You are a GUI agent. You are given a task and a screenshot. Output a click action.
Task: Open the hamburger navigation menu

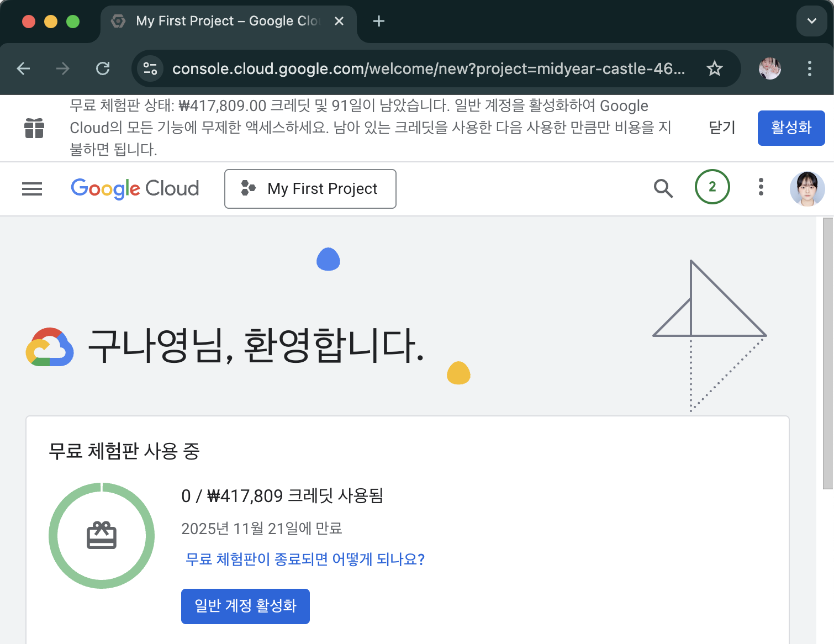[32, 189]
